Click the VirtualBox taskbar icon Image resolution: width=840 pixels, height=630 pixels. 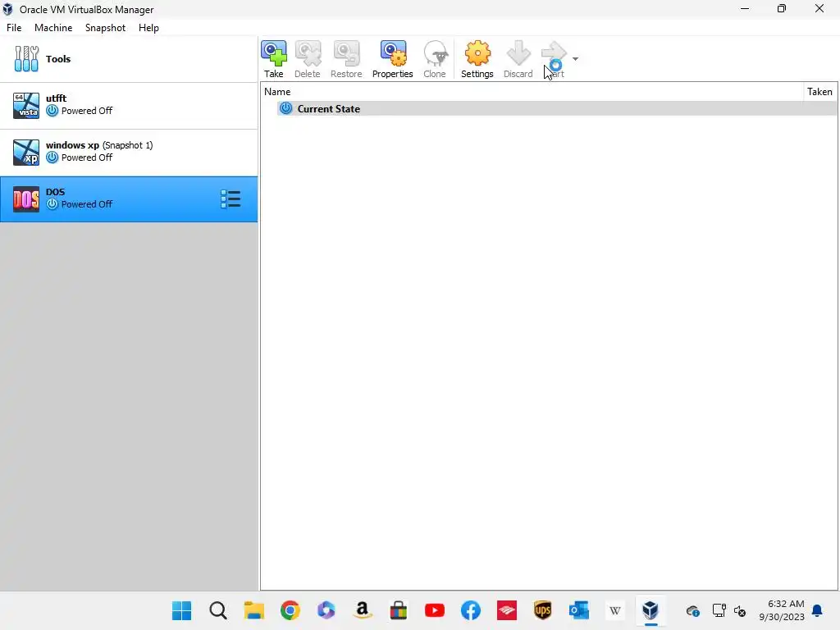(x=651, y=610)
